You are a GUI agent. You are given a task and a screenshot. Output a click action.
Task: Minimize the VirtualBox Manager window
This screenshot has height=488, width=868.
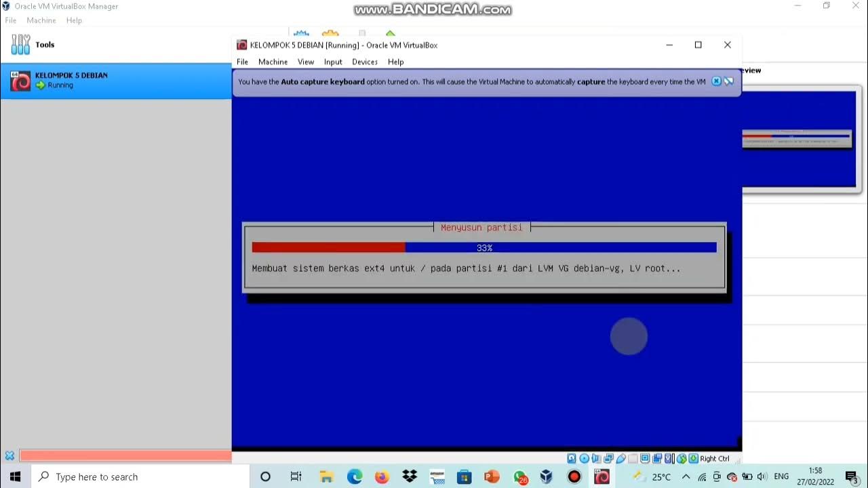(x=797, y=5)
